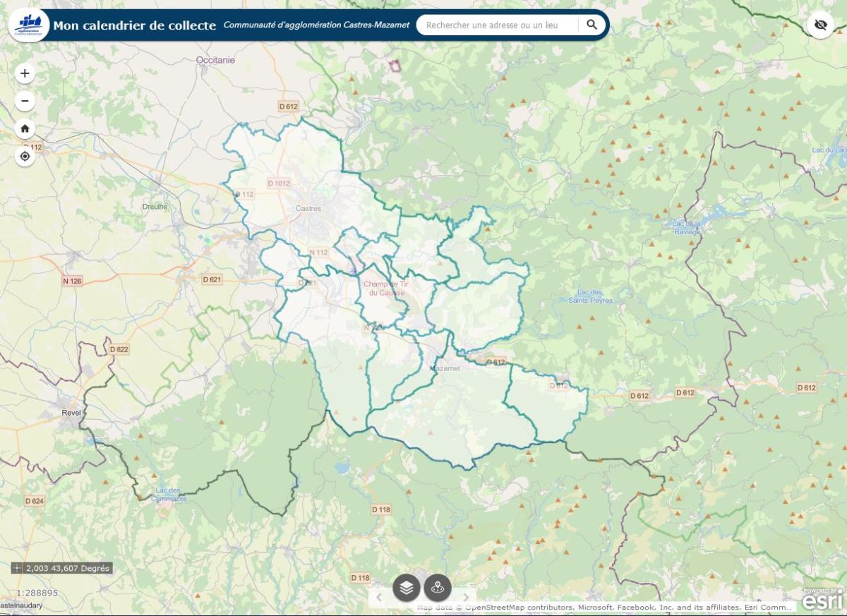Locate my position on the map
Image resolution: width=847 pixels, height=616 pixels.
[25, 156]
